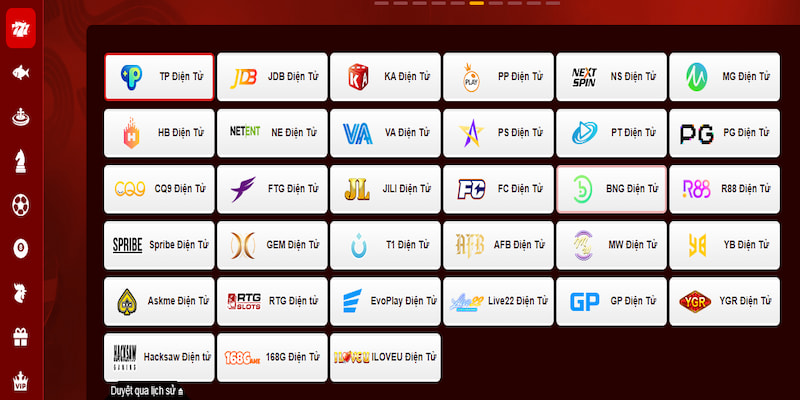Open the fish shooting games sidebar icon
This screenshot has height=400, width=800.
[21, 73]
